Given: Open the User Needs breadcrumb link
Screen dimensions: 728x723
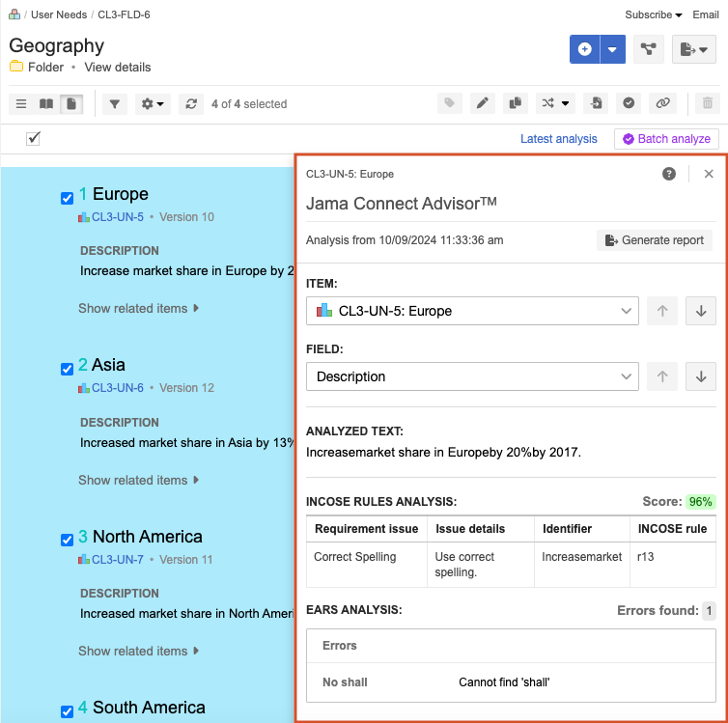Looking at the screenshot, I should pos(59,14).
